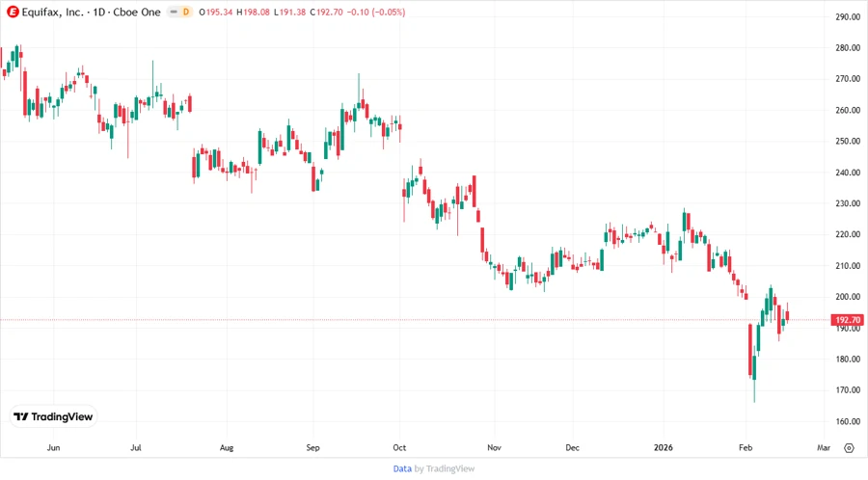Screen dimensions: 868x480
Task: Click the 180.00 price axis label
Action: click(x=848, y=359)
